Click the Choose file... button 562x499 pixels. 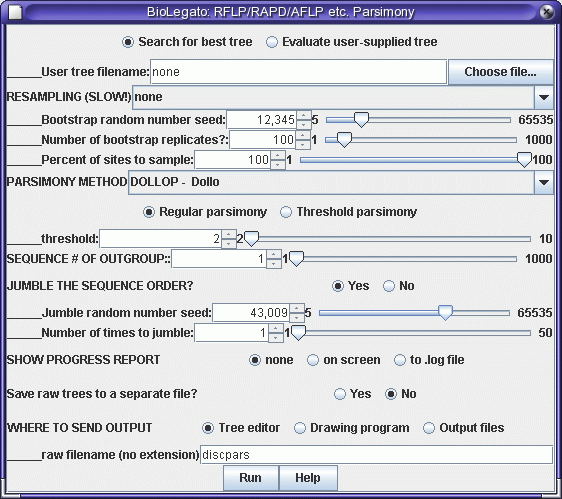click(x=501, y=72)
